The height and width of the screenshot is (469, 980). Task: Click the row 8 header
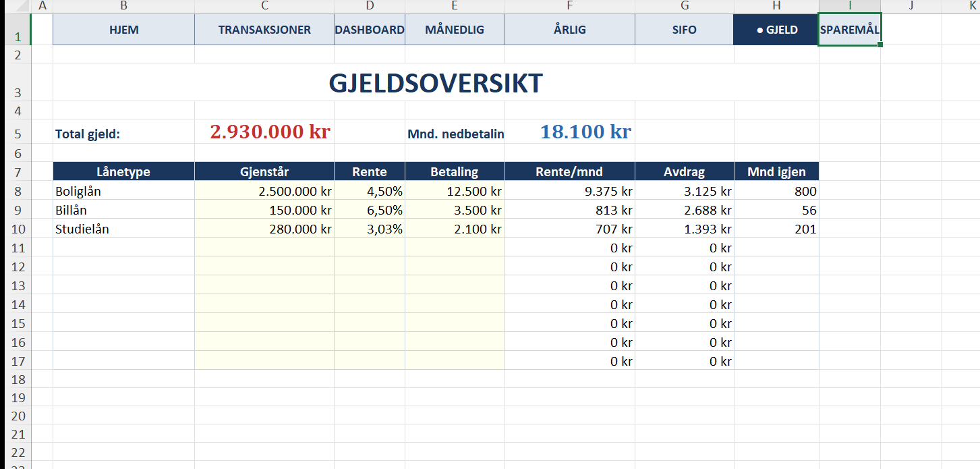[18, 191]
